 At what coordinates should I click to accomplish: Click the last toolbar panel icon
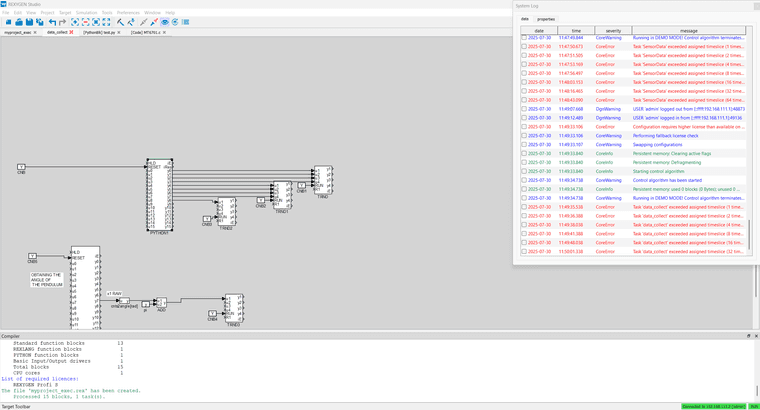coord(186,22)
